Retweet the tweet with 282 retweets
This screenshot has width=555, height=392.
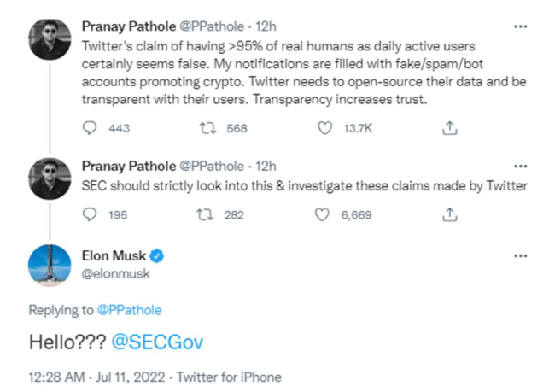pyautogui.click(x=206, y=215)
